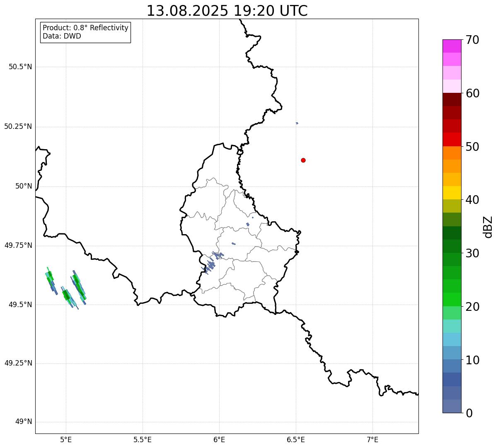Click the 6°E longitude label

coord(219,440)
